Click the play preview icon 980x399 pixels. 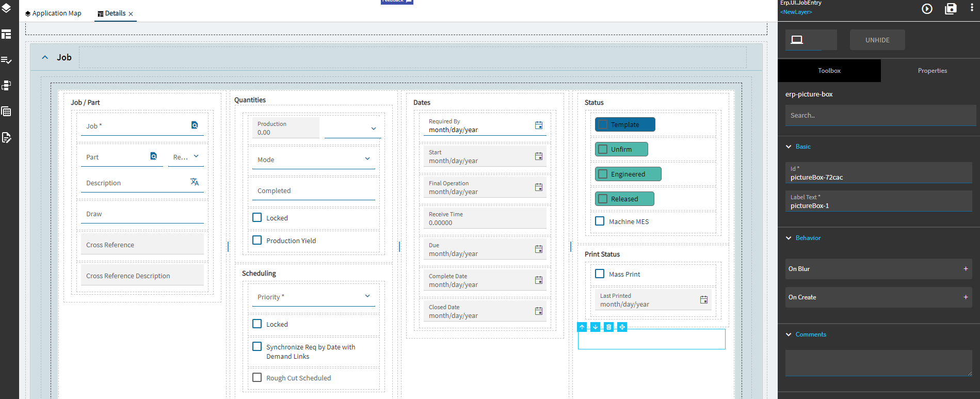pyautogui.click(x=927, y=9)
